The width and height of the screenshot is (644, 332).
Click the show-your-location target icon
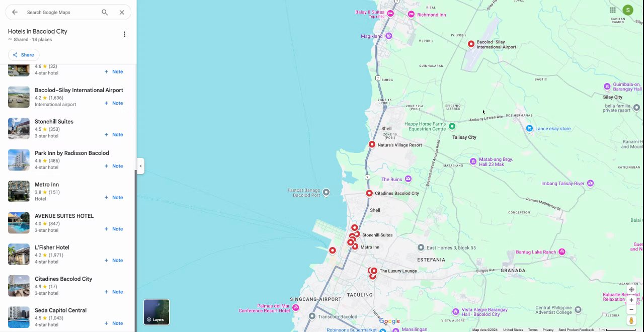point(631,289)
